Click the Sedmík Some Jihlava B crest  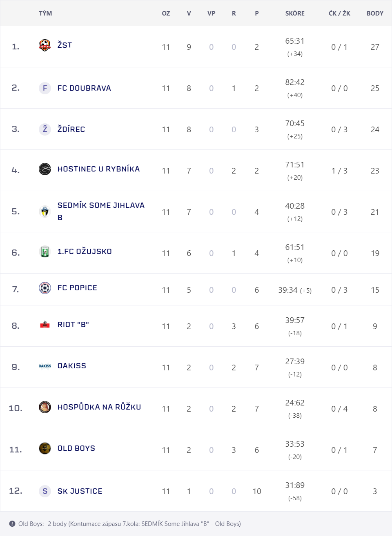(x=45, y=212)
